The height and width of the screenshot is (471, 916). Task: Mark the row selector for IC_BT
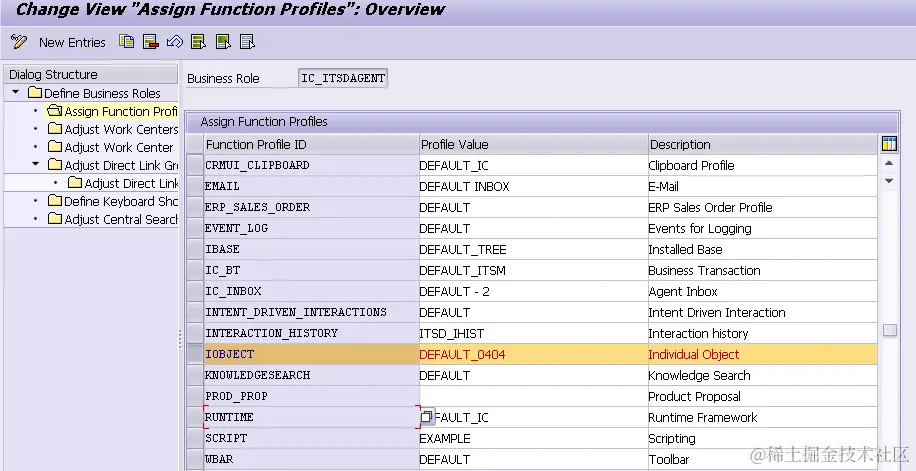point(195,271)
